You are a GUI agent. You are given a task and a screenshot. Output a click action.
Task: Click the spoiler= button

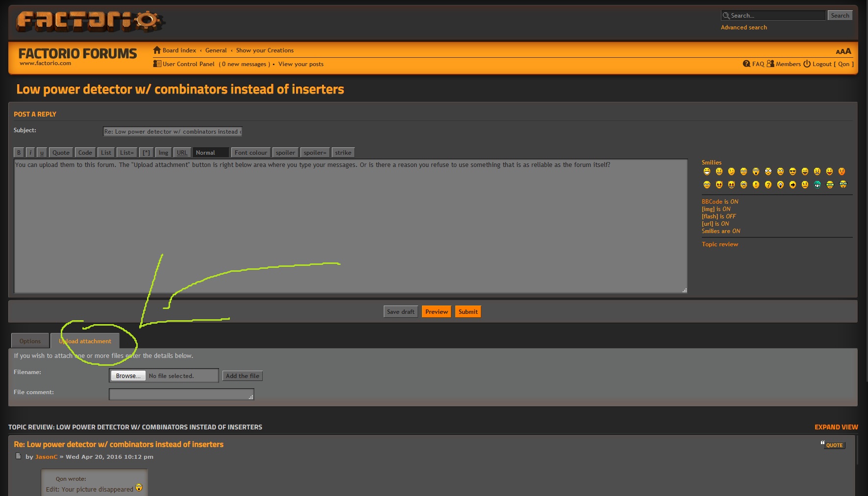click(315, 153)
